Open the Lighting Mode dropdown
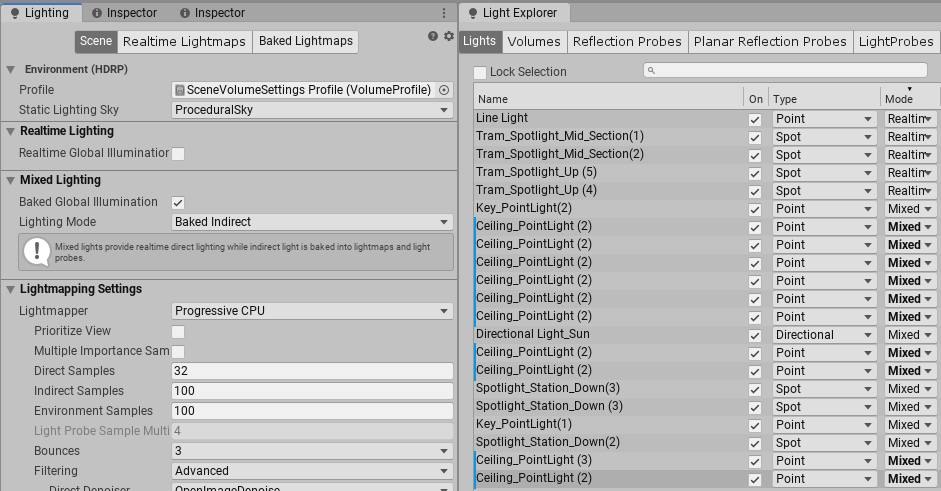The height and width of the screenshot is (491, 941). pyautogui.click(x=312, y=222)
